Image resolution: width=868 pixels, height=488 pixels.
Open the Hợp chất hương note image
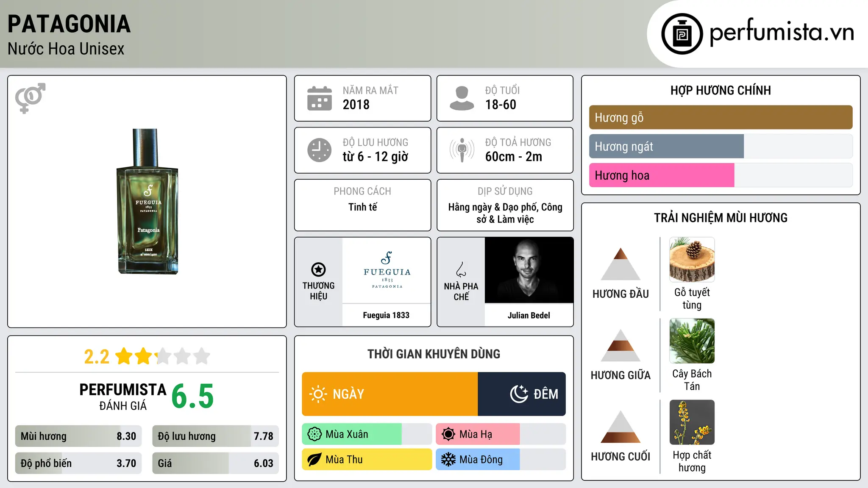(692, 422)
